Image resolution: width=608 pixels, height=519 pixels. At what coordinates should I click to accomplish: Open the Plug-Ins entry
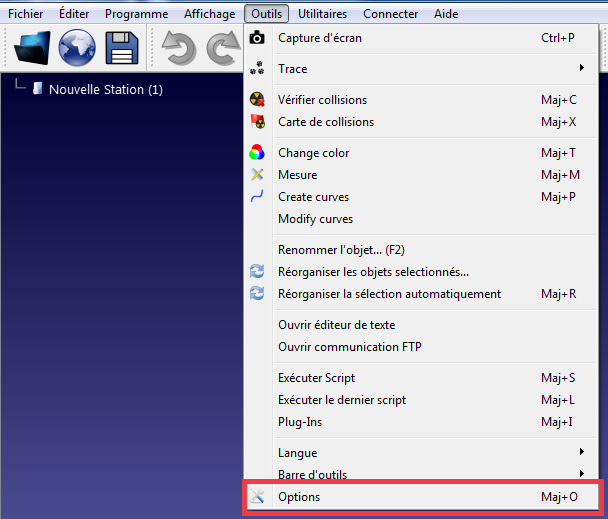coord(421,422)
